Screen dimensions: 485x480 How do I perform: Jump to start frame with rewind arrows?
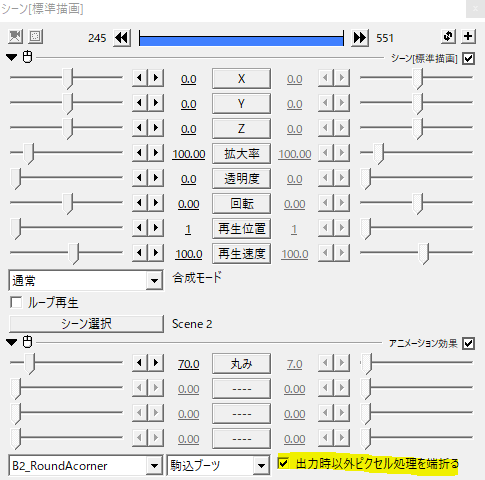(x=122, y=38)
